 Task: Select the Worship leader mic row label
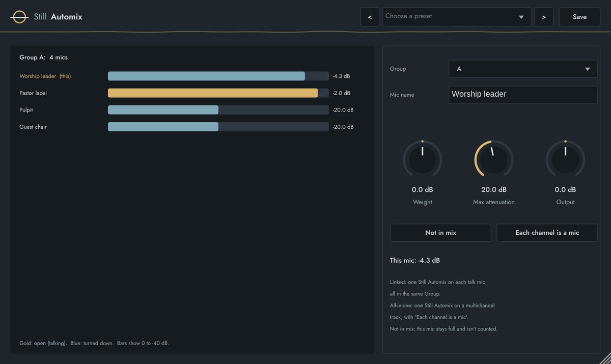pos(45,76)
